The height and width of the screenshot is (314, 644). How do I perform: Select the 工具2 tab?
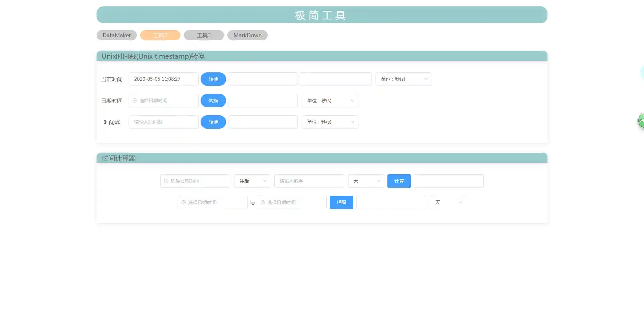point(160,35)
